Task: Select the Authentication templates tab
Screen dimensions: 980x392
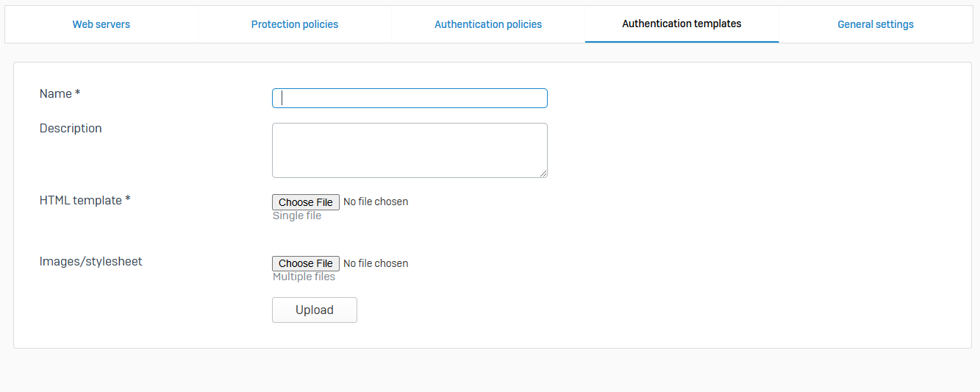Action: (x=682, y=24)
